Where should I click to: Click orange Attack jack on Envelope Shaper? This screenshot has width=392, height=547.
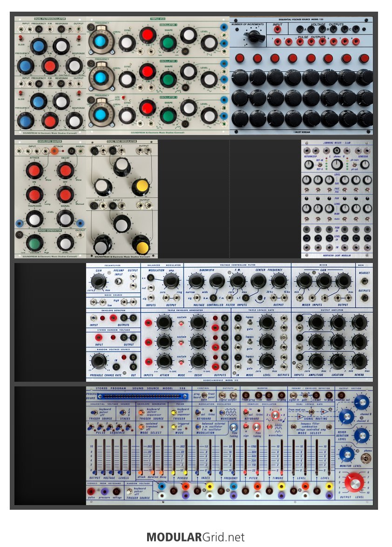(54, 151)
